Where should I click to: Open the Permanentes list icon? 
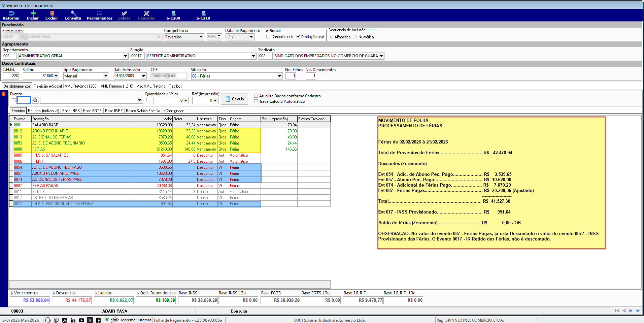tap(99, 13)
